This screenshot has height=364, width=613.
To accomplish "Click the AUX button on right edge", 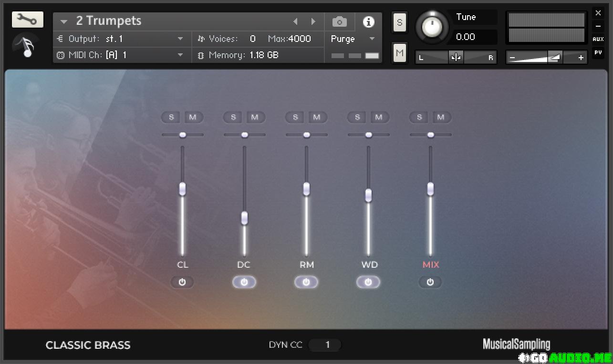I will (598, 39).
